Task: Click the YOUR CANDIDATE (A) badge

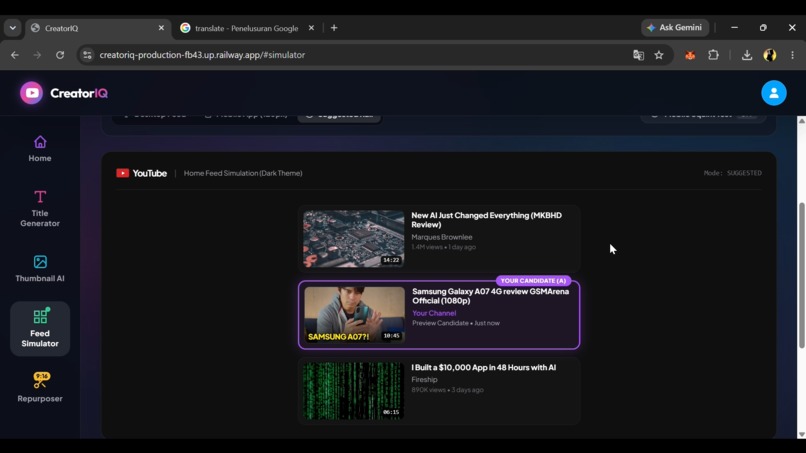Action: coord(533,281)
